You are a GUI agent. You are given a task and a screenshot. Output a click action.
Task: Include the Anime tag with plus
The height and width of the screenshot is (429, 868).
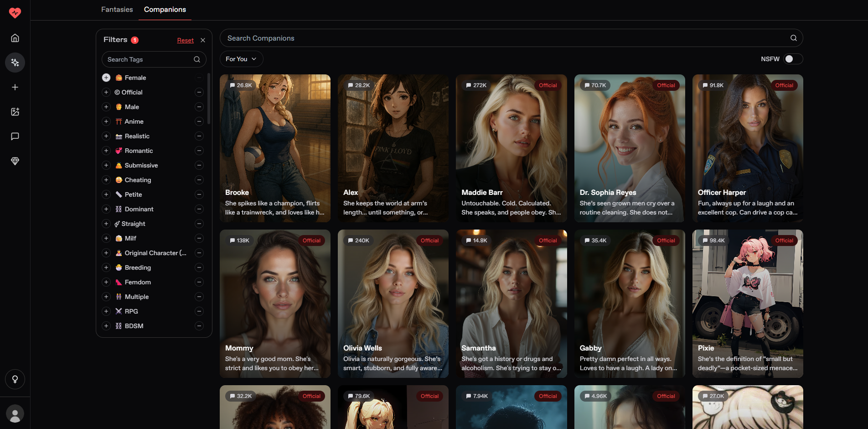106,121
